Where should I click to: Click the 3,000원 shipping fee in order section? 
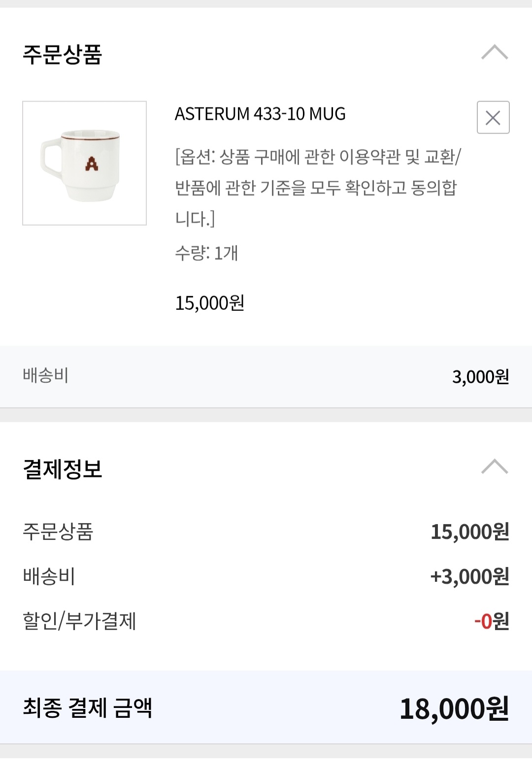[x=480, y=377]
